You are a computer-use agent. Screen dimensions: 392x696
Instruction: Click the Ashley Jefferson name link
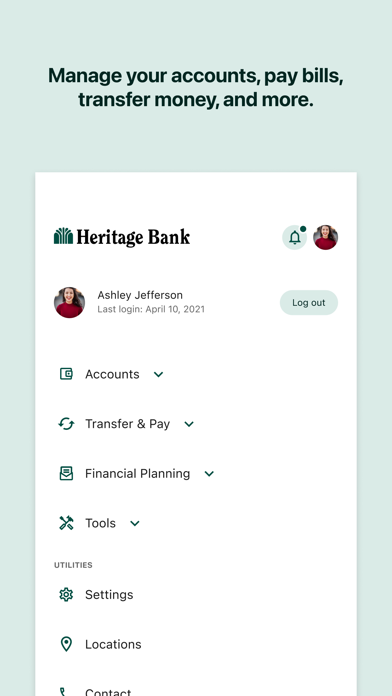click(140, 295)
